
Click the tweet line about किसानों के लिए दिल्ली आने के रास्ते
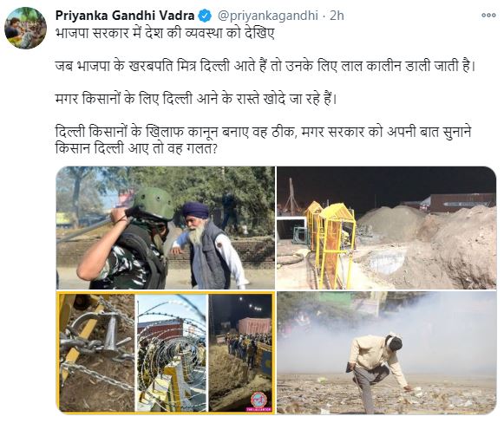(x=196, y=99)
